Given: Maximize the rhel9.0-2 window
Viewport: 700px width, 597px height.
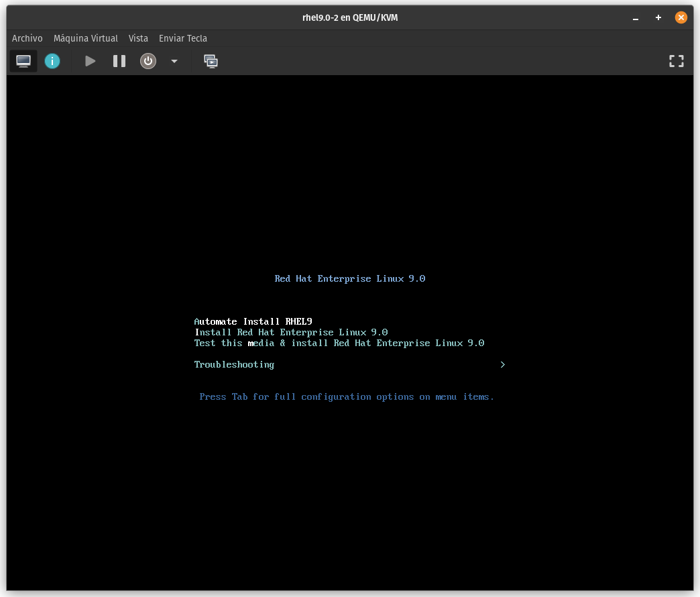Looking at the screenshot, I should pyautogui.click(x=658, y=18).
